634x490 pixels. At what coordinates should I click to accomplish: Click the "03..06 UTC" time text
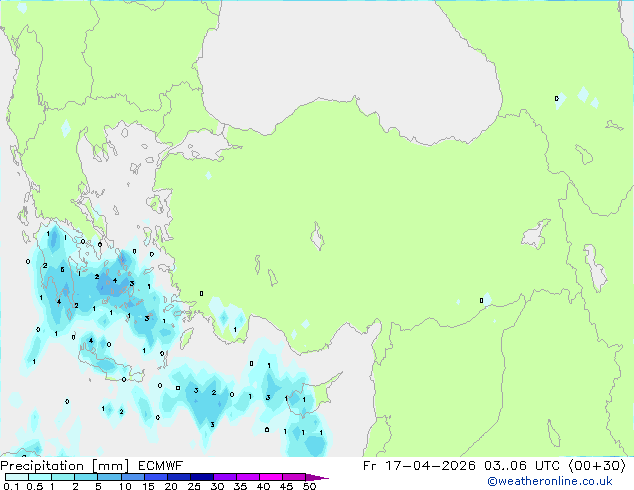click(522, 466)
